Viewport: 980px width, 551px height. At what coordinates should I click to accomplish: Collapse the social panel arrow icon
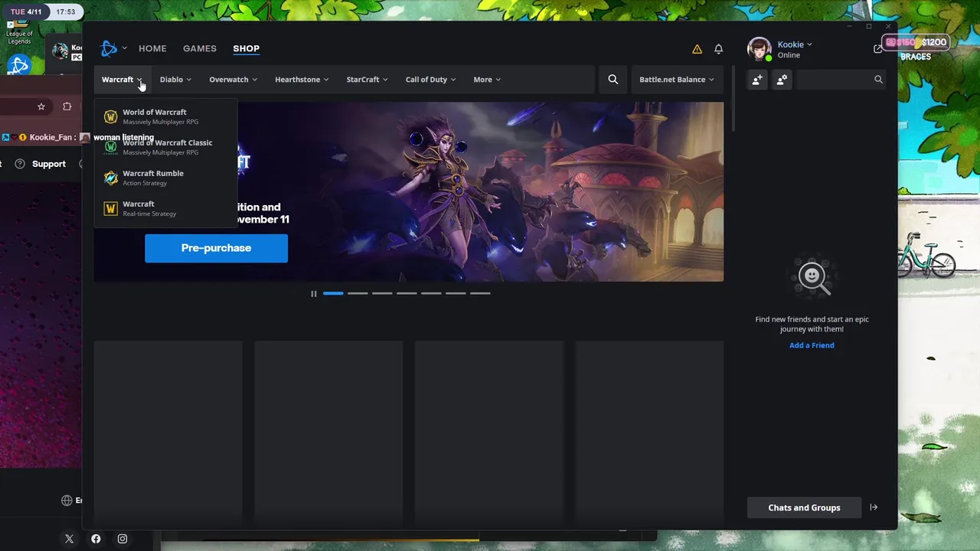(x=874, y=507)
